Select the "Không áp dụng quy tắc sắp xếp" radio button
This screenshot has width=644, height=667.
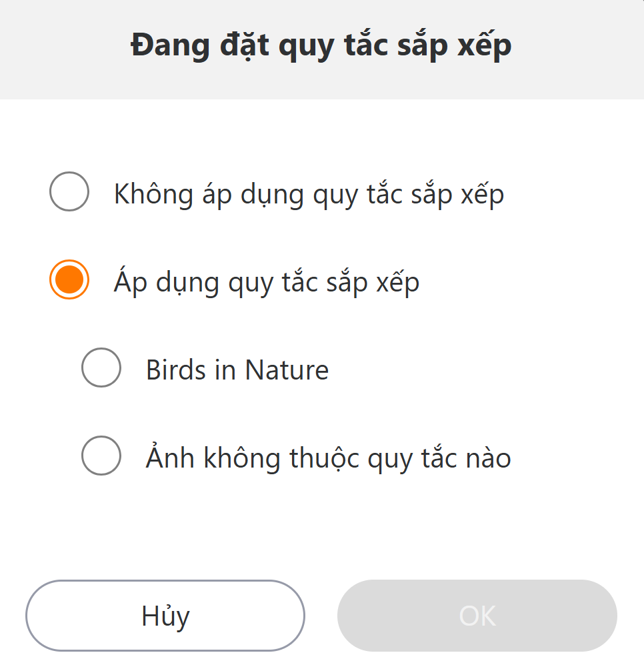[x=69, y=191]
